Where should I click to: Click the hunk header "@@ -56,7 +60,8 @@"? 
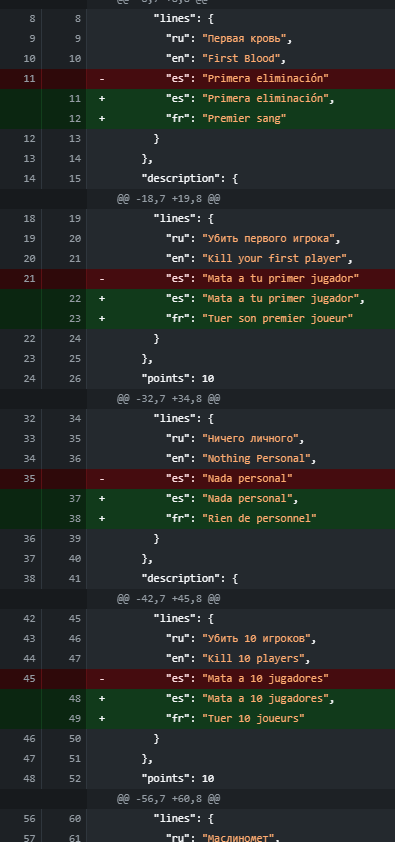pos(169,799)
